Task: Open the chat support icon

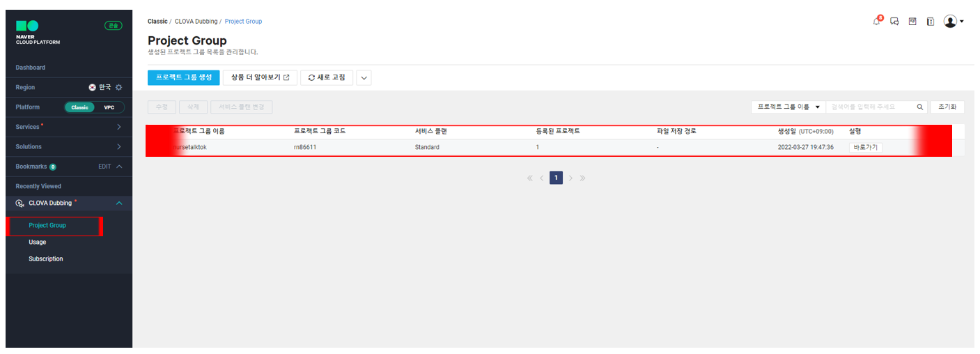Action: [895, 22]
